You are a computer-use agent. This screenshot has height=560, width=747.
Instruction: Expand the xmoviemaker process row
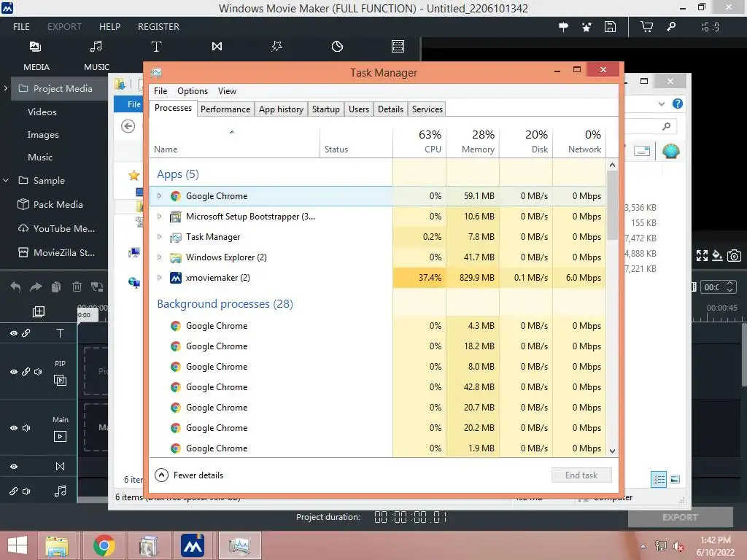(160, 277)
